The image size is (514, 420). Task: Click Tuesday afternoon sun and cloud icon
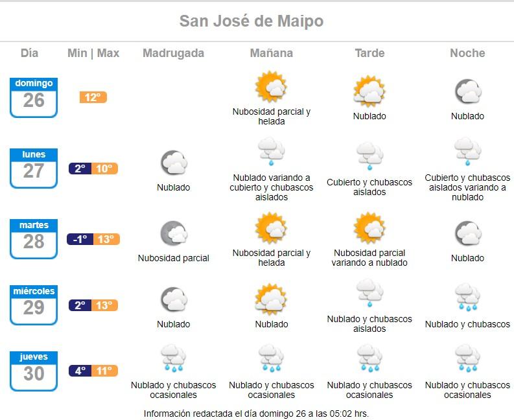coord(369,228)
